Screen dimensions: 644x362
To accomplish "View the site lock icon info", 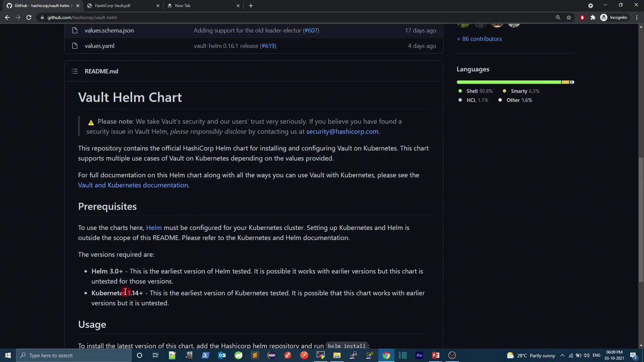I will pyautogui.click(x=42, y=18).
